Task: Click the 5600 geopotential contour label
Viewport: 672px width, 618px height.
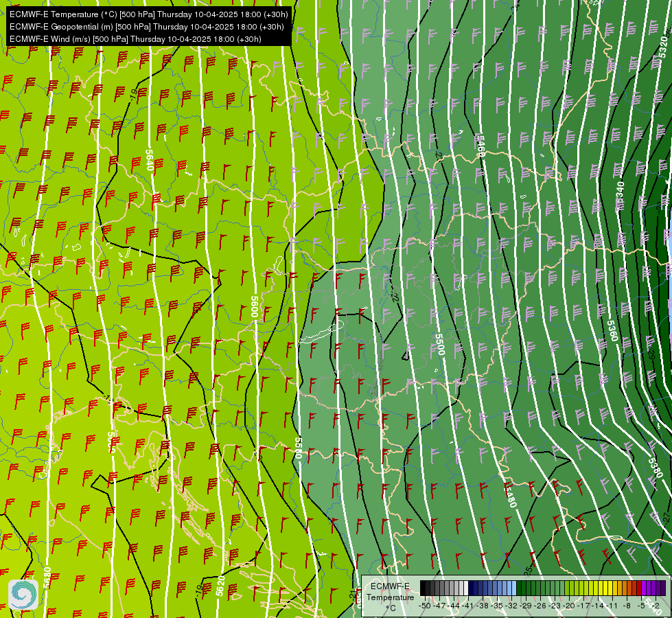Action: [255, 307]
